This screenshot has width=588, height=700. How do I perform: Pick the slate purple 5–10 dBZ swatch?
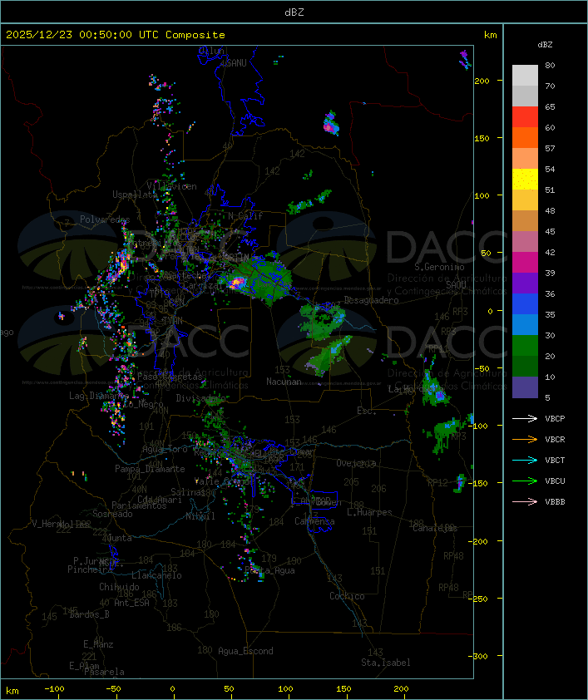pos(525,387)
